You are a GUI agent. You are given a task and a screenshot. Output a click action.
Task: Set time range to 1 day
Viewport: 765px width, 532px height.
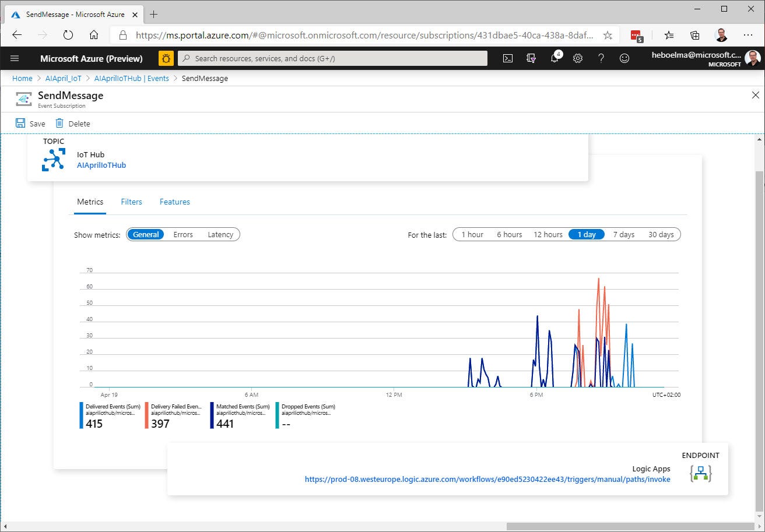pos(587,234)
